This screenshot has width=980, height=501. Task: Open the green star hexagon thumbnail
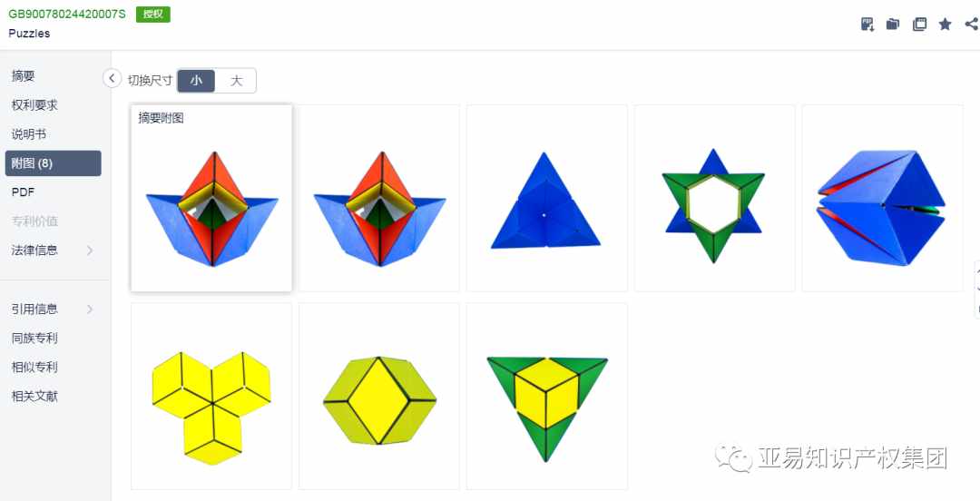point(714,198)
